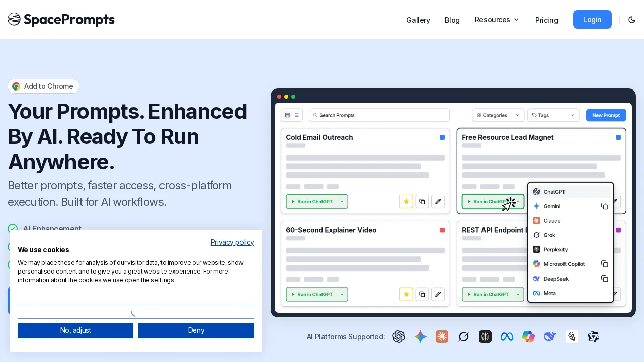Click the DeepSeek whale icon

pyautogui.click(x=550, y=337)
